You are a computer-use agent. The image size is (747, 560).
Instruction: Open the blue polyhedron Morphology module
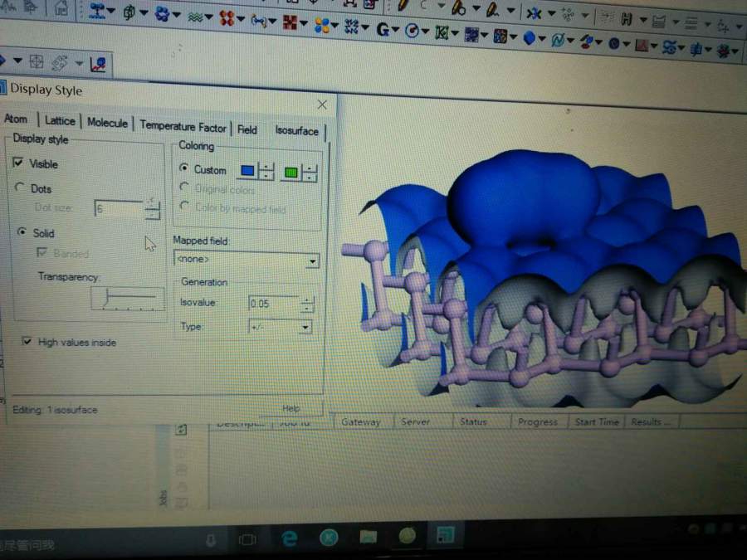pyautogui.click(x=529, y=37)
